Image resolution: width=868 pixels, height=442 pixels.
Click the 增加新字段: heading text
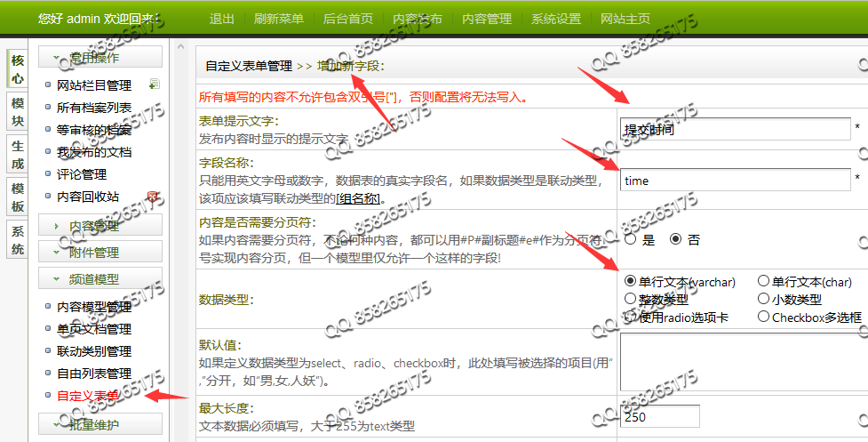(350, 67)
